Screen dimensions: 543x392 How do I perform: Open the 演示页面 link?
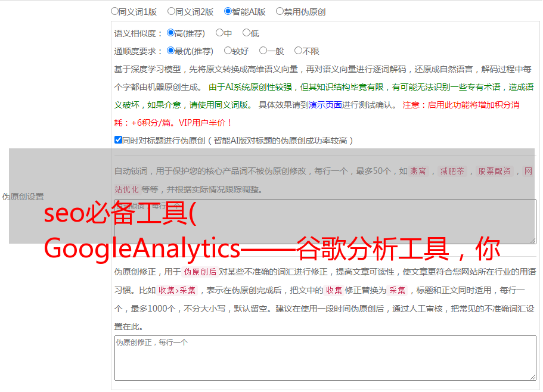coord(325,105)
